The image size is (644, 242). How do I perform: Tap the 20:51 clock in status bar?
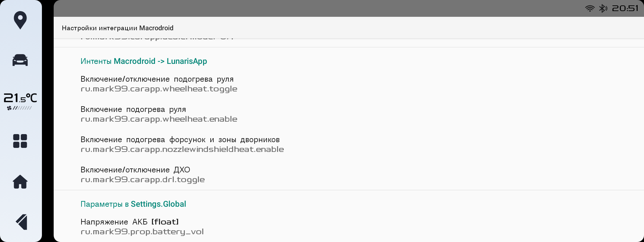[625, 8]
